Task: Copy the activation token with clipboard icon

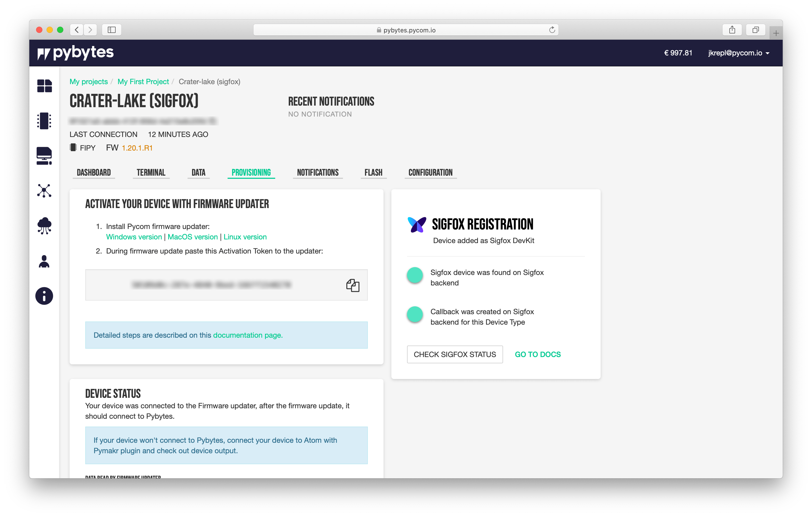Action: [353, 285]
